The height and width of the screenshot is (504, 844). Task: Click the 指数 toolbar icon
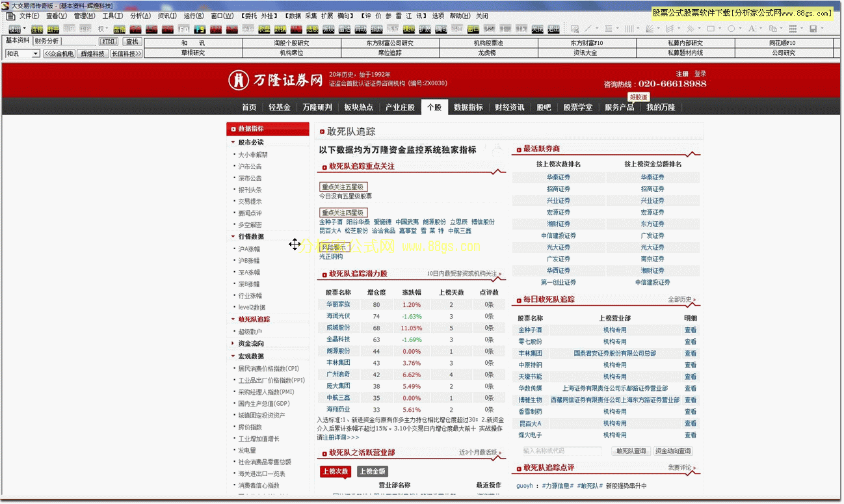[376, 29]
